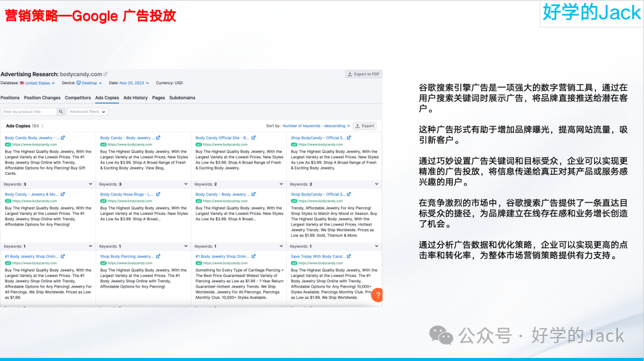Click the US flag icon next to Database
Viewport: 644px width, 361px height.
click(21, 82)
